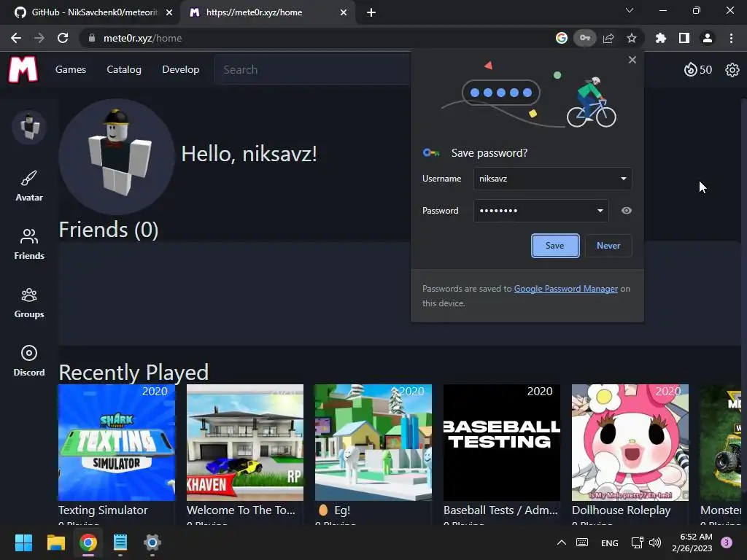This screenshot has width=747, height=560.
Task: Open Welcome To The Town game thumbnail
Action: tap(245, 443)
